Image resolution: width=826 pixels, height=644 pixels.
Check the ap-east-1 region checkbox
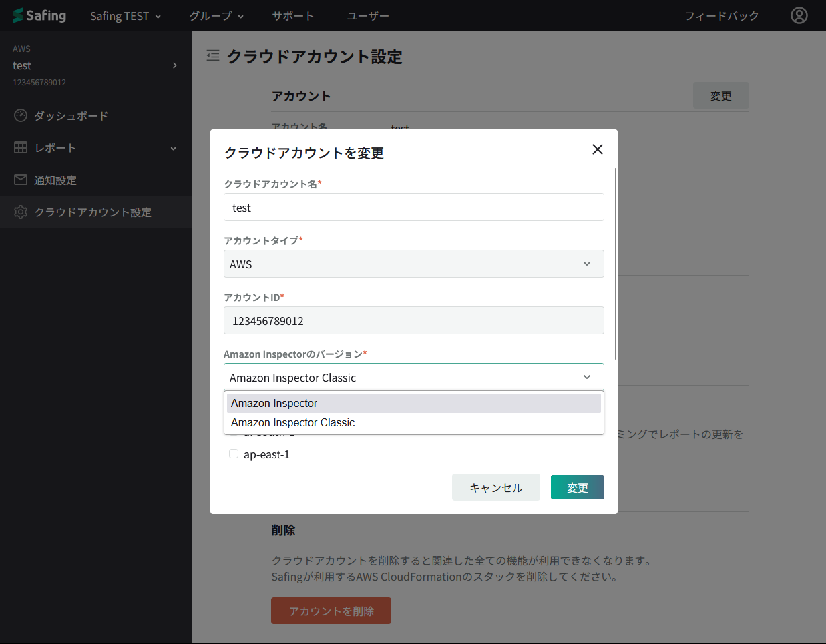point(234,454)
